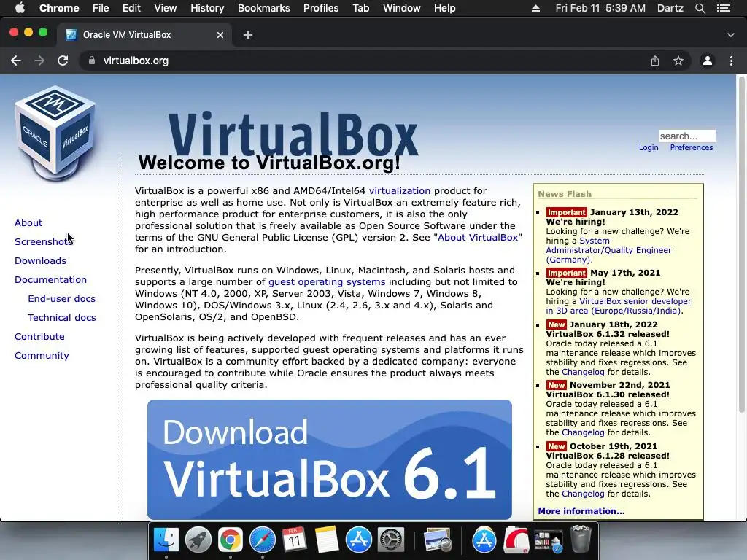Screen dimensions: 747x560
Task: Open the History menu
Action: [206, 8]
